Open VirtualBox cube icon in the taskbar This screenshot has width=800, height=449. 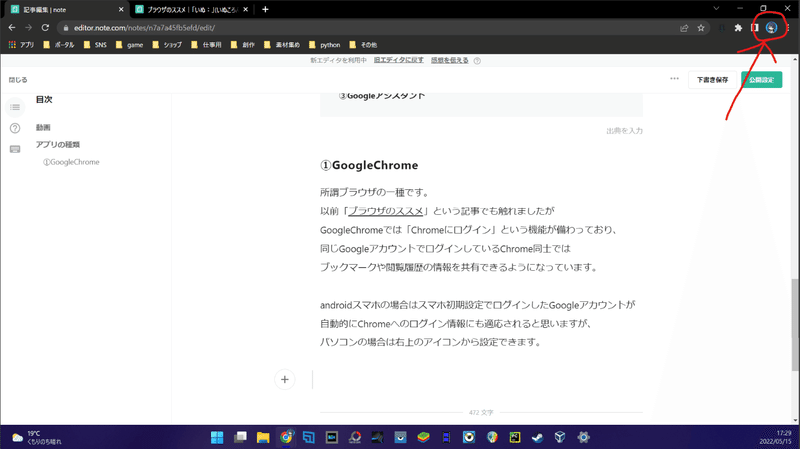[x=560, y=437]
